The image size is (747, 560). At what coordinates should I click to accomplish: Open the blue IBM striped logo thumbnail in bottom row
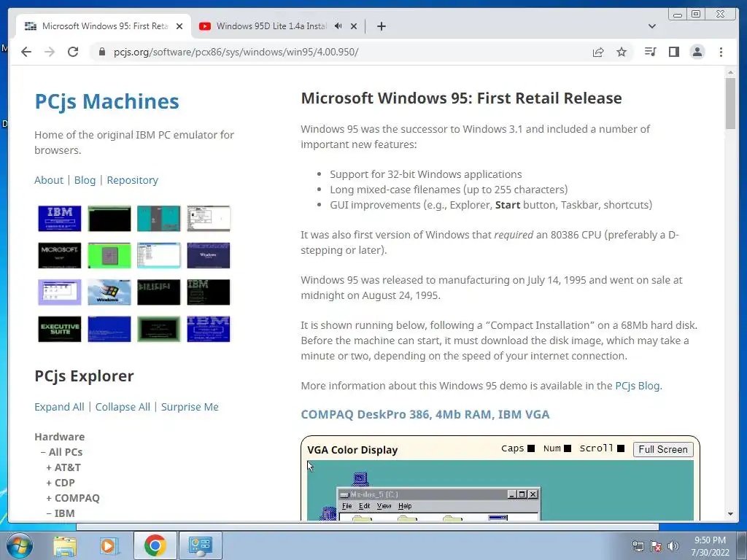[x=208, y=329]
